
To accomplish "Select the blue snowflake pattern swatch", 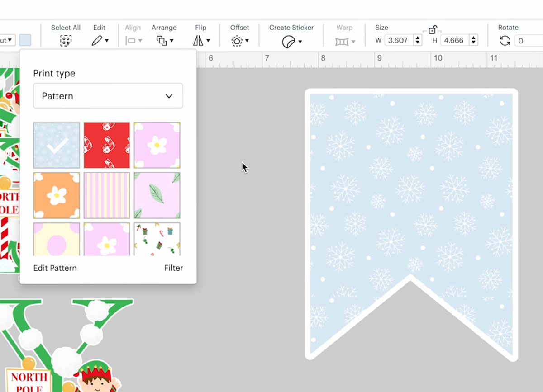I will tap(57, 145).
